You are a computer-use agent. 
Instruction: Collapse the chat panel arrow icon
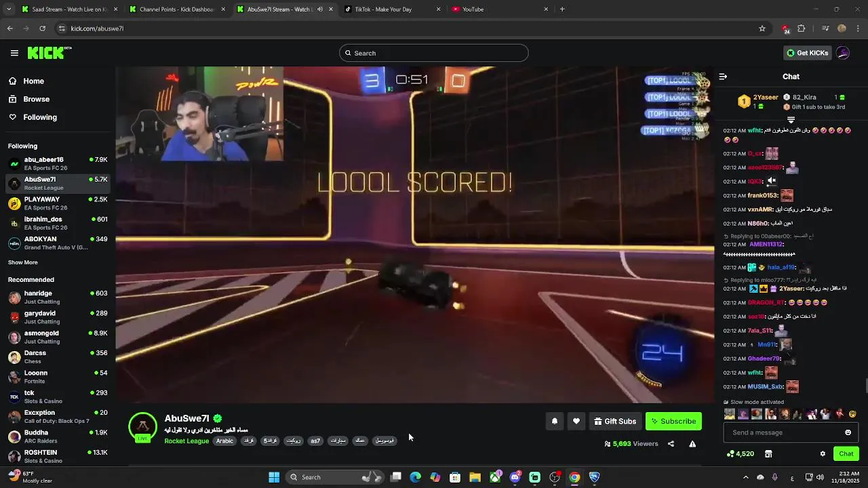coord(723,77)
